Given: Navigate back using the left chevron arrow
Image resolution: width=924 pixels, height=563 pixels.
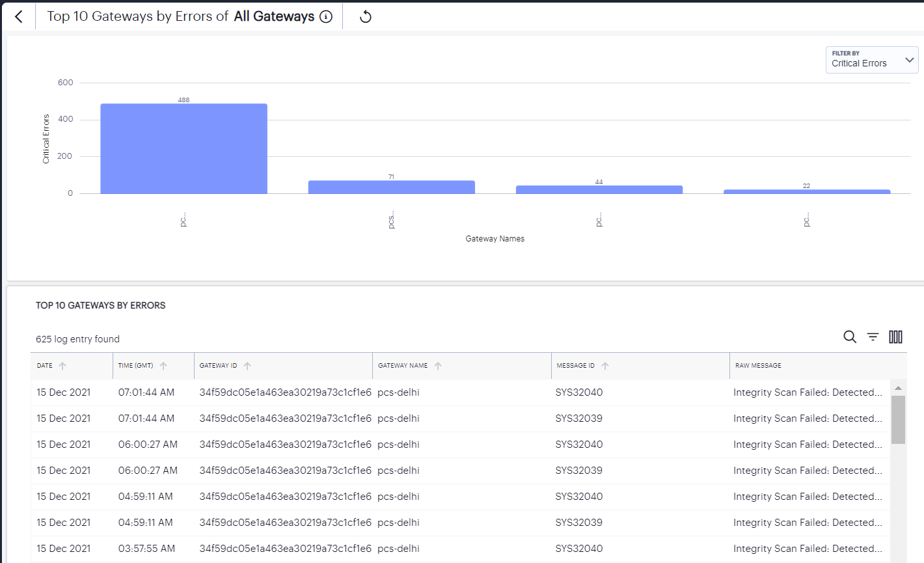Looking at the screenshot, I should pos(18,16).
